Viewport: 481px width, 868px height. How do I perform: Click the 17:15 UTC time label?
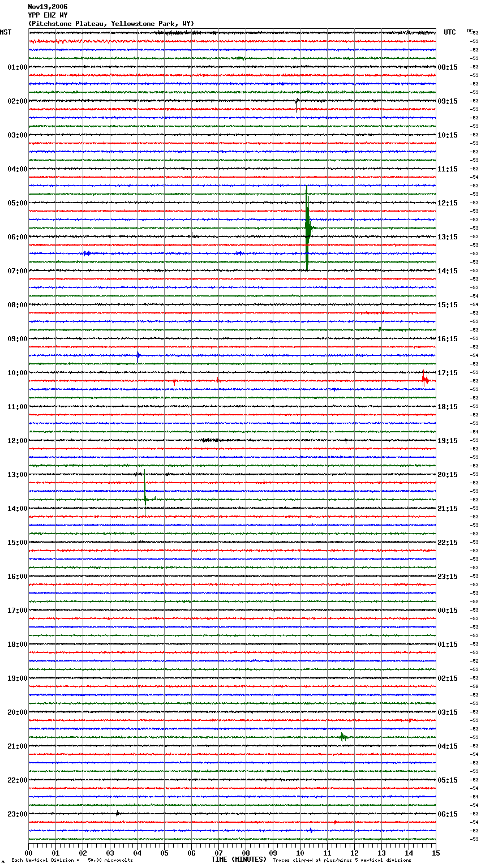(448, 373)
